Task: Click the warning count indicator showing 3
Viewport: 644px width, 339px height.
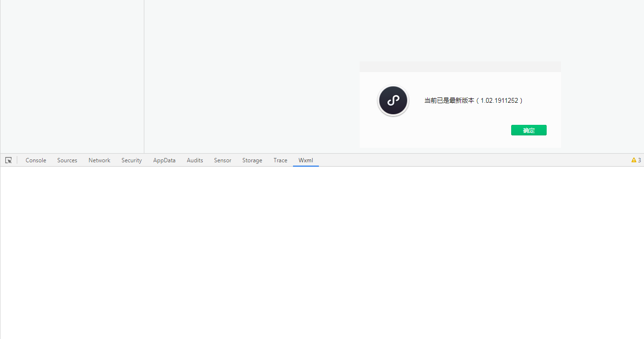Action: pos(636,160)
